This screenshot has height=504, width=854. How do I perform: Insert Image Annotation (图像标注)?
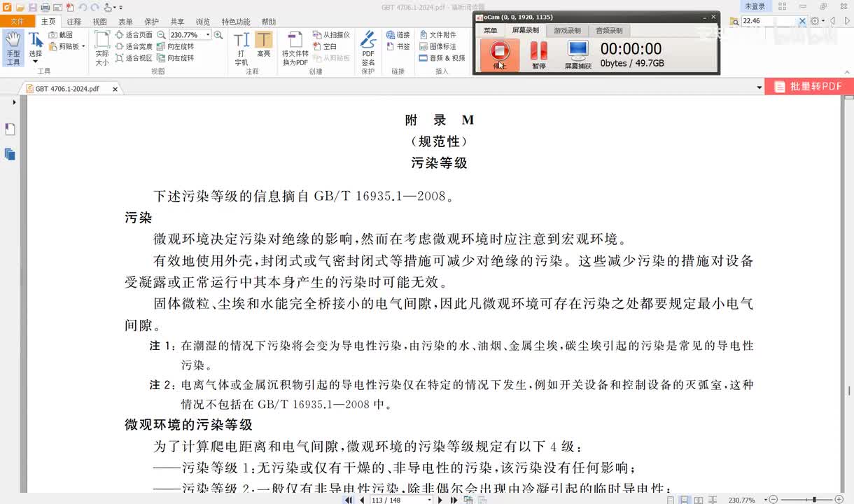tap(438, 46)
